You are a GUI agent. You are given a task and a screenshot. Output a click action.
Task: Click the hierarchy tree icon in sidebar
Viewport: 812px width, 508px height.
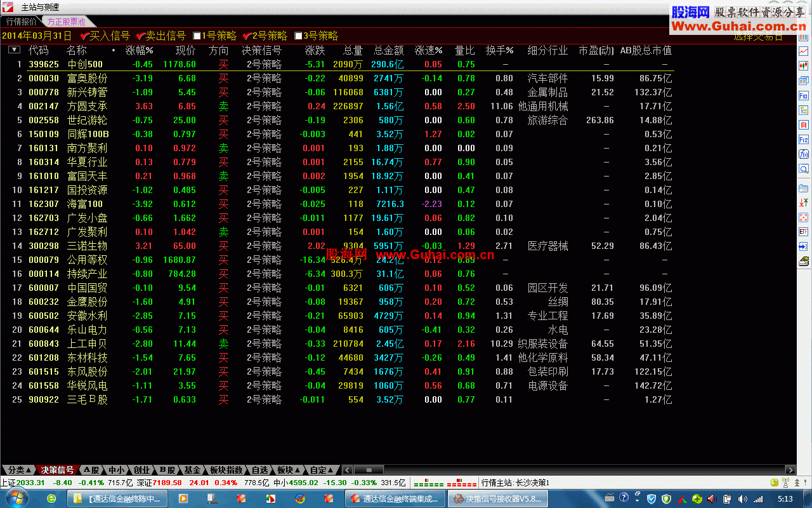[x=804, y=110]
